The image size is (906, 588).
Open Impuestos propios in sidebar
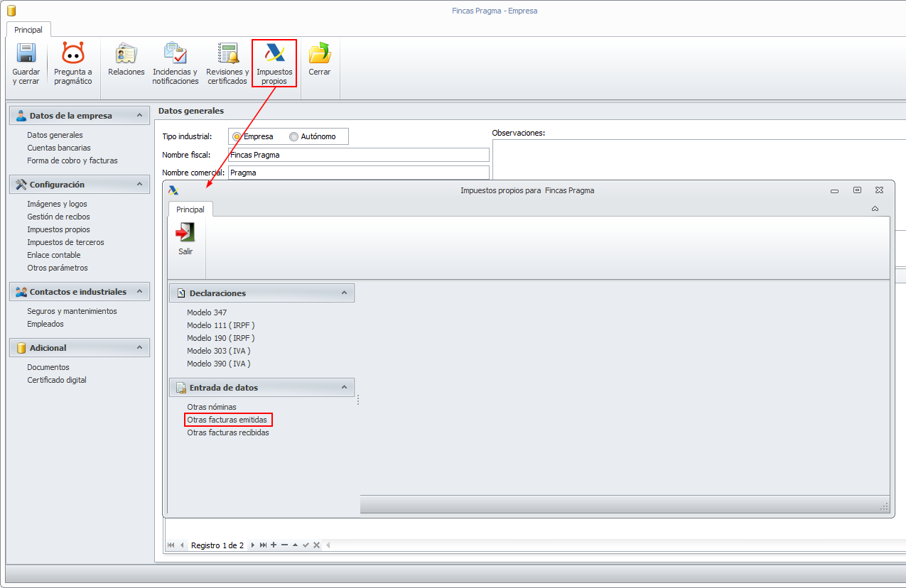58,229
